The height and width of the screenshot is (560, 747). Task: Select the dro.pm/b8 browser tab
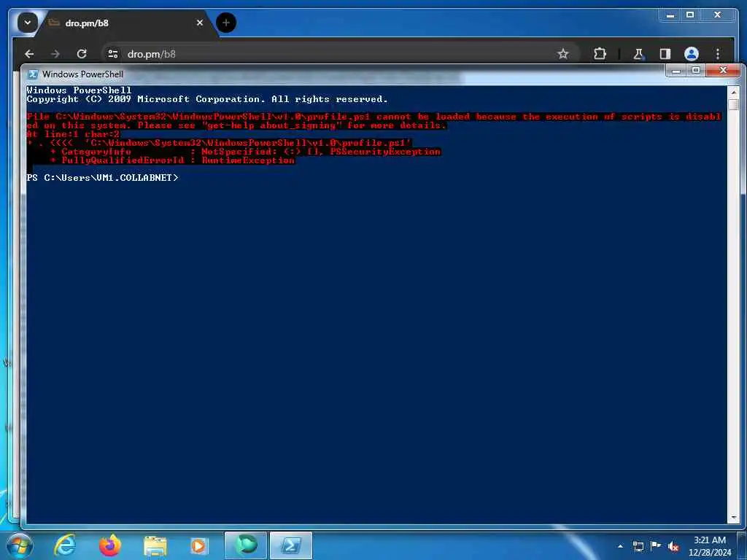pyautogui.click(x=124, y=23)
